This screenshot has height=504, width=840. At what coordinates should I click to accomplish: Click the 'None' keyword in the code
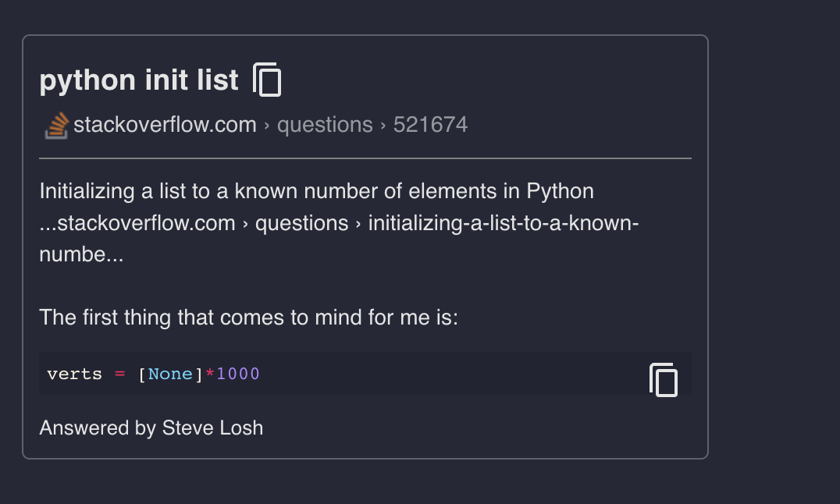click(x=170, y=374)
